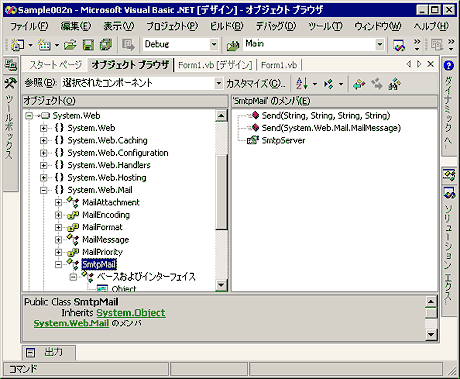Screen dimensions: 460x379
Task: Open the Server Explorer icon at top left
Action: click(11, 65)
